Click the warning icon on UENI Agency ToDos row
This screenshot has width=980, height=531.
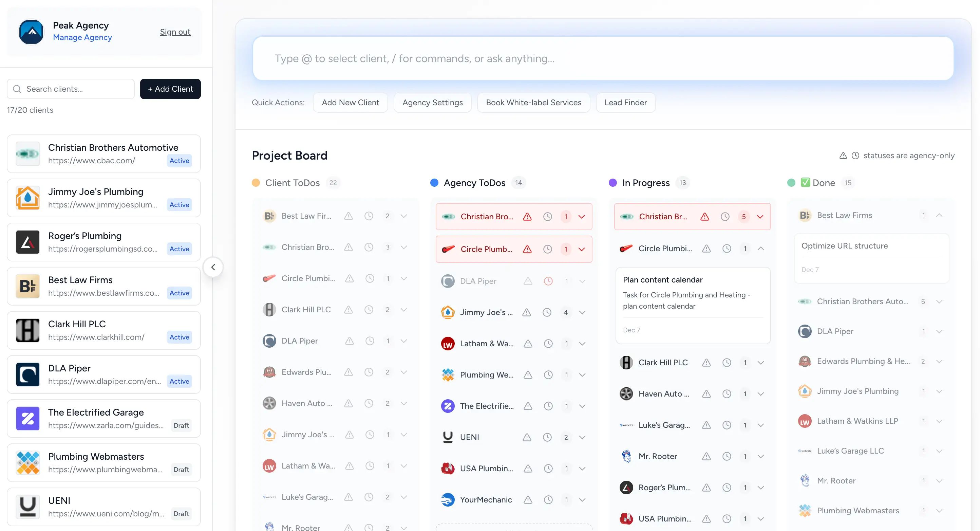(x=527, y=437)
